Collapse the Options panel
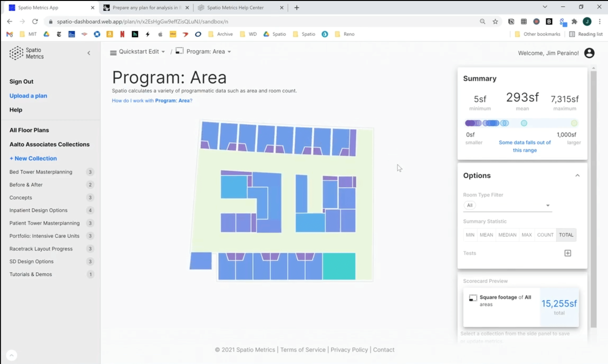The height and width of the screenshot is (364, 608). coord(577,175)
